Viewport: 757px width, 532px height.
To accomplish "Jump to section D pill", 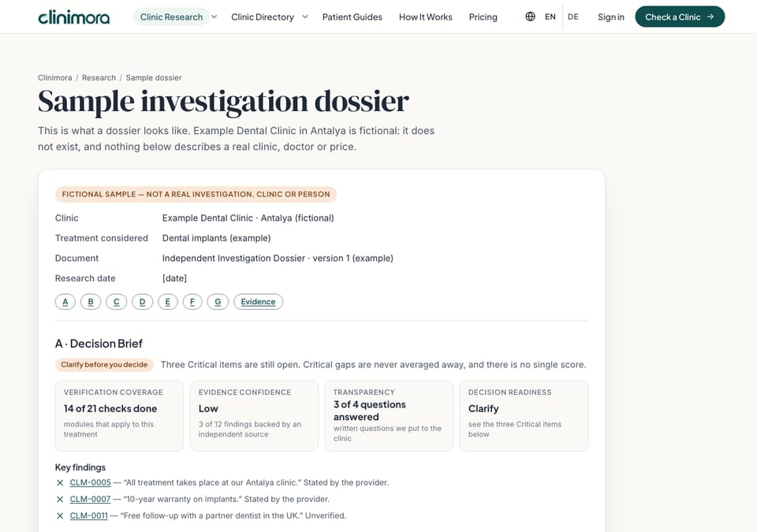I will (143, 302).
